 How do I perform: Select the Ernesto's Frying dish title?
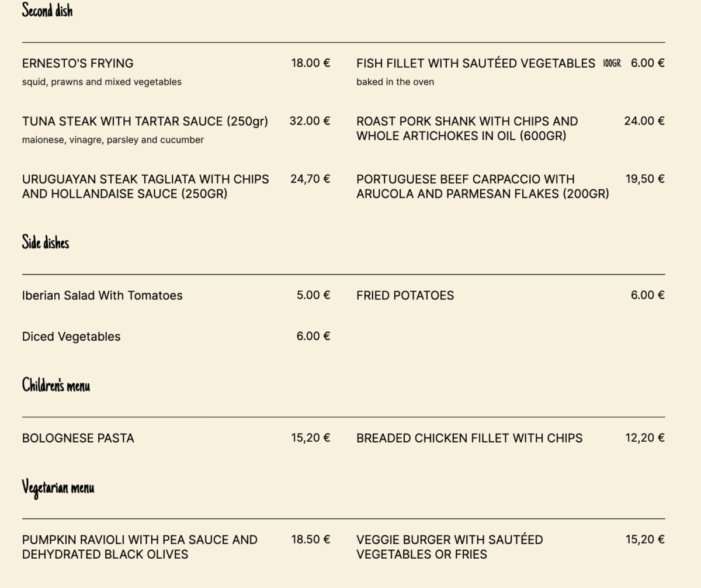pos(78,63)
